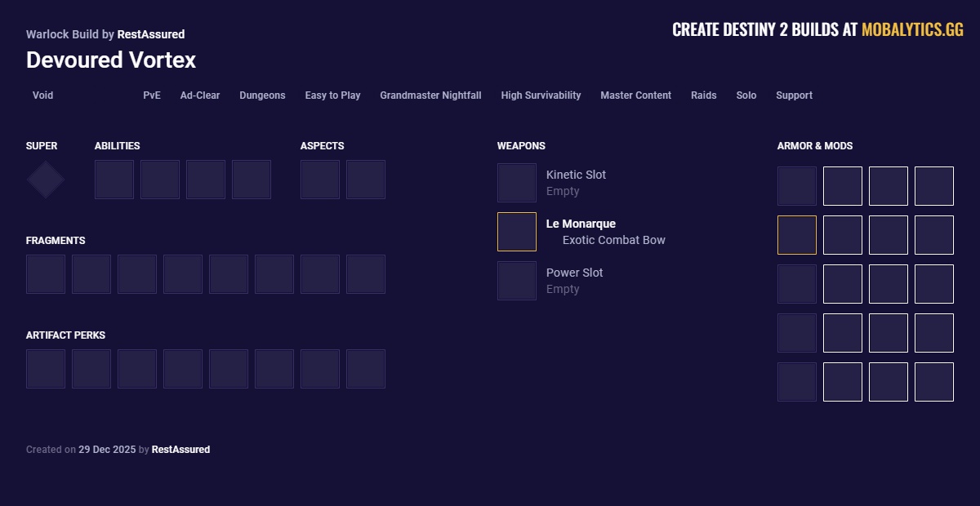Image resolution: width=980 pixels, height=506 pixels.
Task: Click the Le Monarque weapon name
Action: point(581,224)
